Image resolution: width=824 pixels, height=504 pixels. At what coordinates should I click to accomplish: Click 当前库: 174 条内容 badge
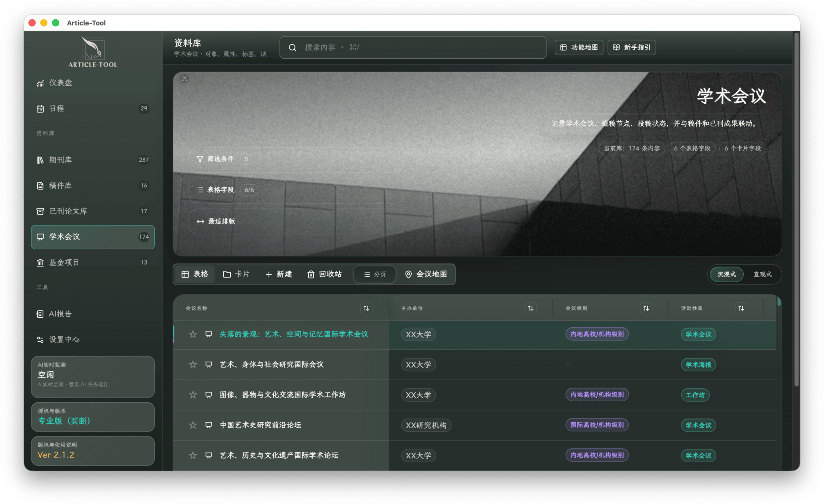click(x=632, y=148)
